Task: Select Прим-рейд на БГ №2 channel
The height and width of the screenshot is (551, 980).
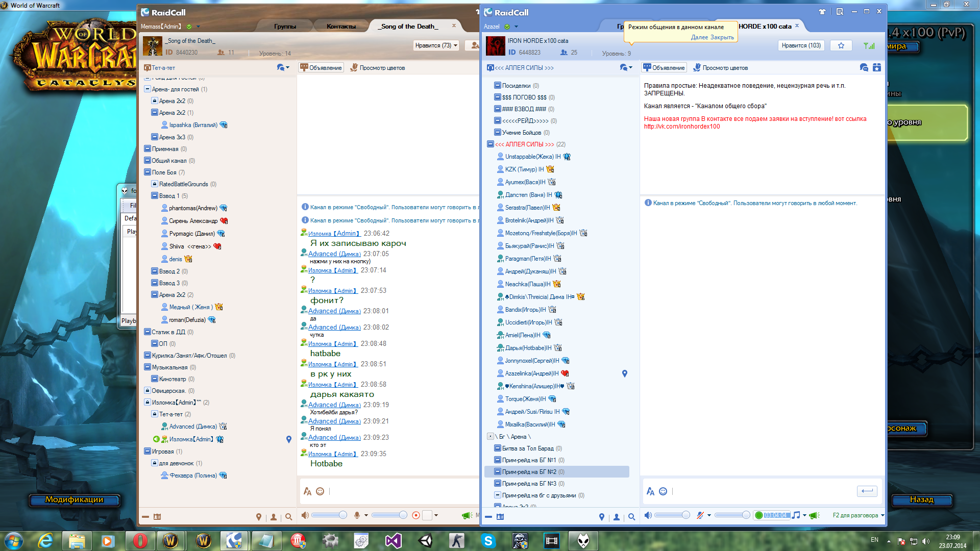Action: pyautogui.click(x=557, y=472)
